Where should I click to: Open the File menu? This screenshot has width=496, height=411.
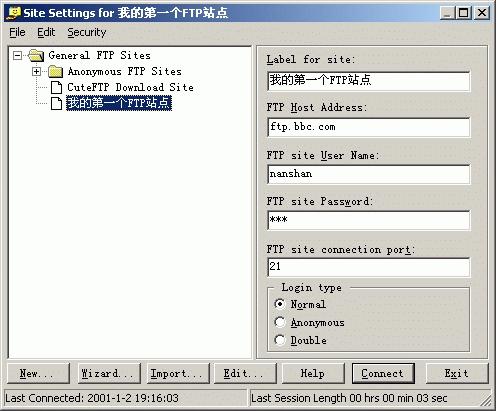tap(17, 32)
